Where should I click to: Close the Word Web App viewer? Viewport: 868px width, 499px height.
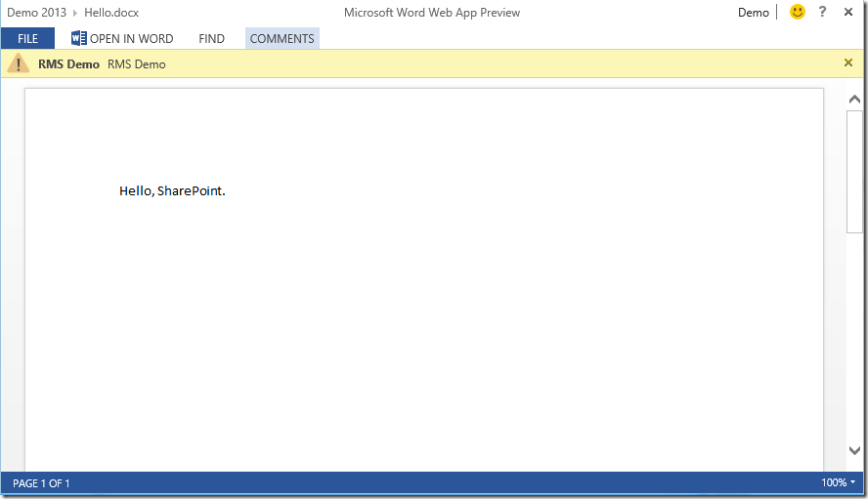(x=848, y=12)
